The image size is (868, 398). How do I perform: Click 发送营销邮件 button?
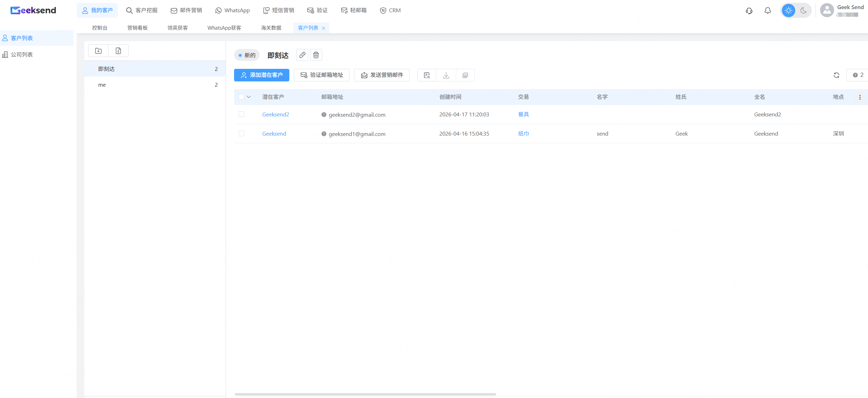382,75
